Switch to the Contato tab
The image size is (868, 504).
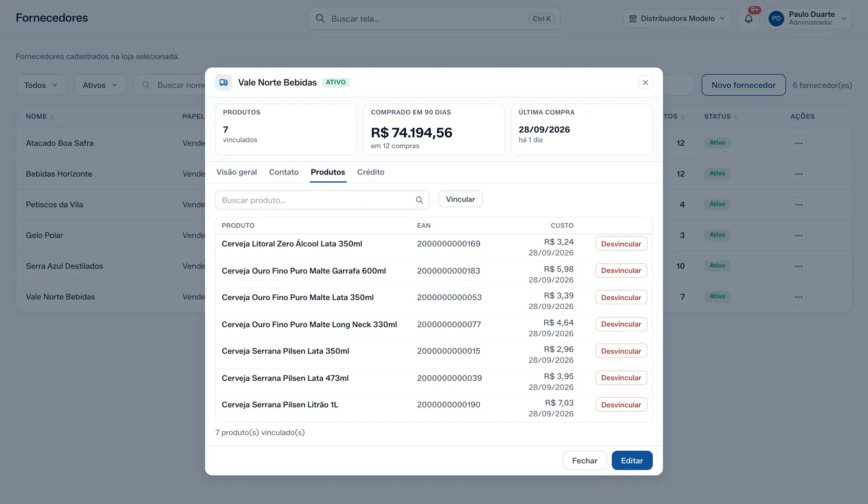click(283, 172)
